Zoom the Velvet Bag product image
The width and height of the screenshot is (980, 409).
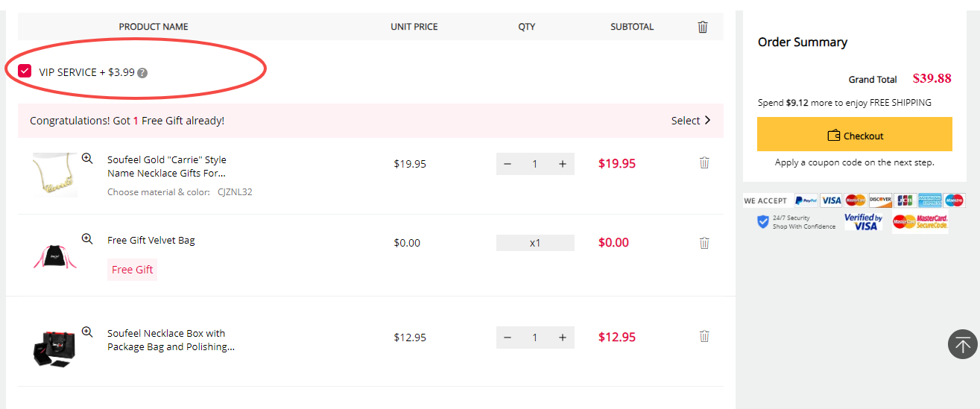(x=87, y=239)
